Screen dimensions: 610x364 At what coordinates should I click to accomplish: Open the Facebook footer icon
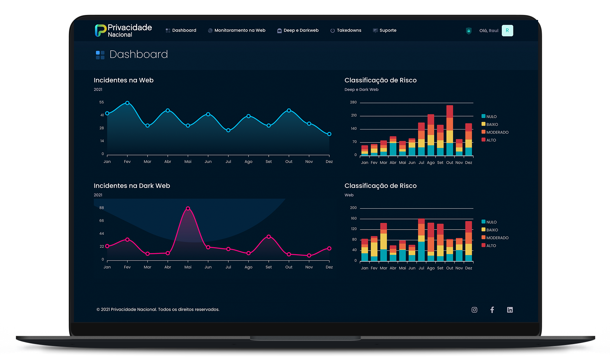pos(492,310)
